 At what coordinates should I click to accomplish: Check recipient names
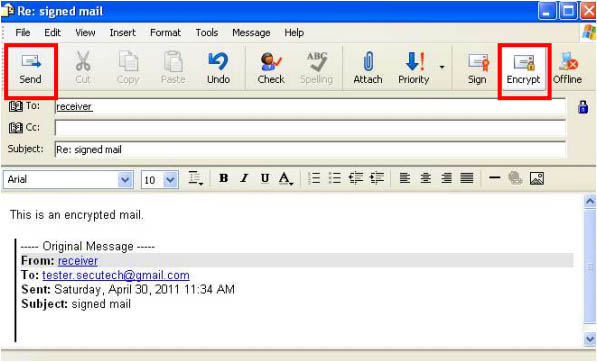[x=271, y=69]
